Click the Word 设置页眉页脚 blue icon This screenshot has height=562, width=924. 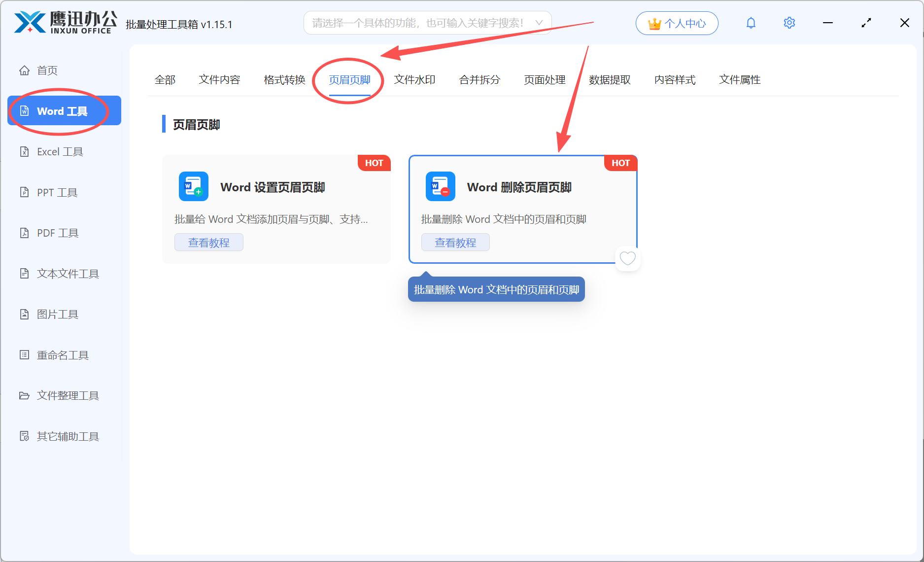(194, 186)
